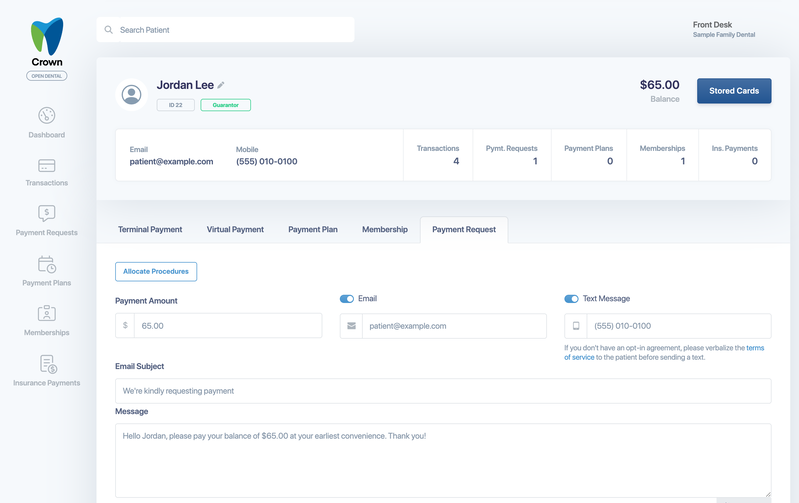Select the Payment Request tab
The image size is (799, 503).
point(464,230)
